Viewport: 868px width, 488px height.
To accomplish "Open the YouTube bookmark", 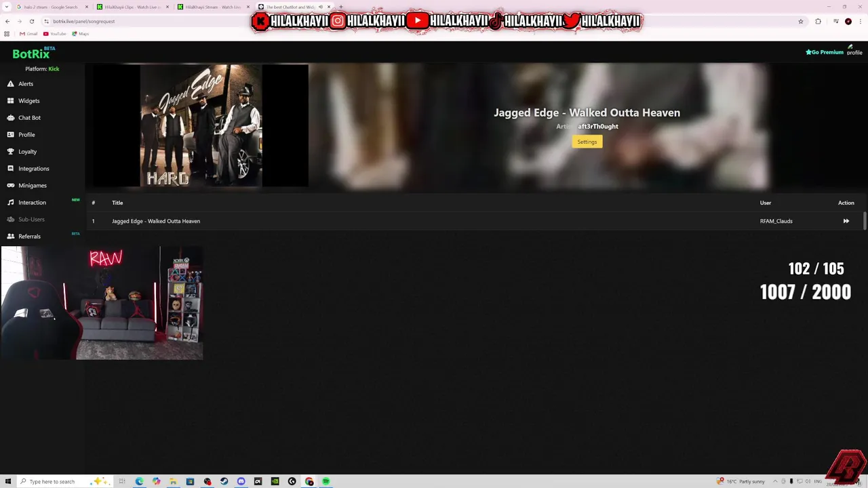I will (x=55, y=34).
